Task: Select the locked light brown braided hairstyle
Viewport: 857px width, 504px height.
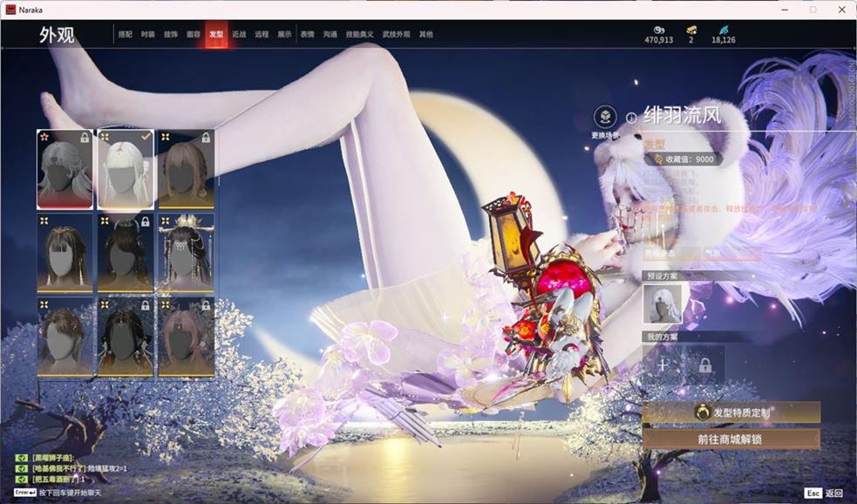Action: click(186, 169)
